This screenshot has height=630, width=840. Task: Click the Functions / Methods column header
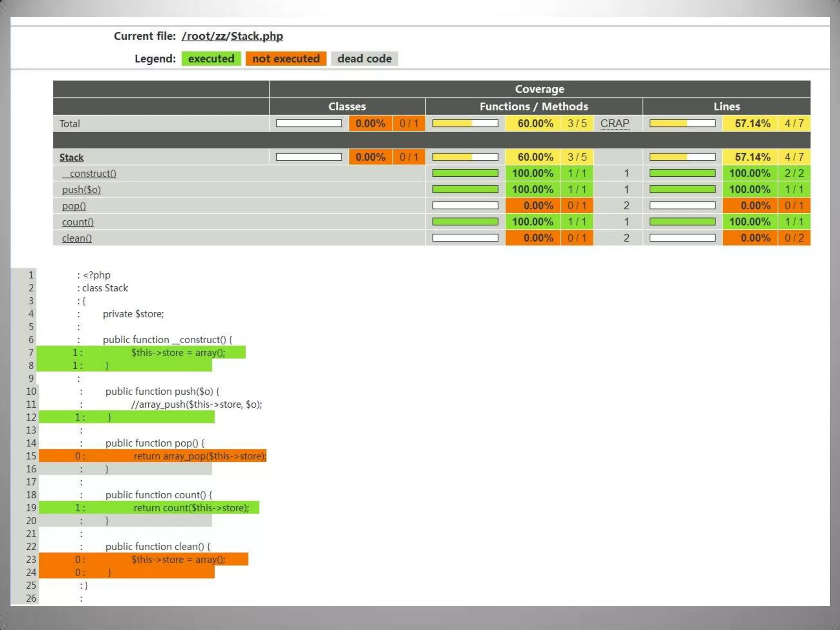(534, 107)
